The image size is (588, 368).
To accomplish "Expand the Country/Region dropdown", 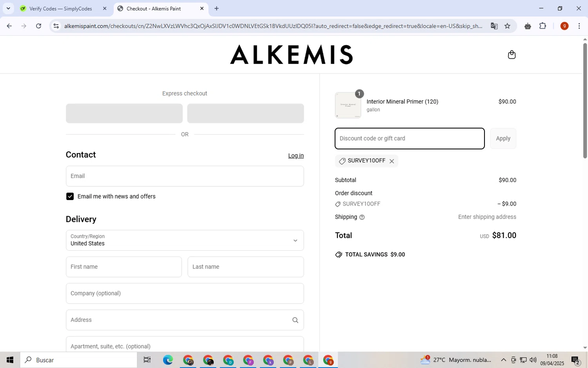I will (185, 240).
